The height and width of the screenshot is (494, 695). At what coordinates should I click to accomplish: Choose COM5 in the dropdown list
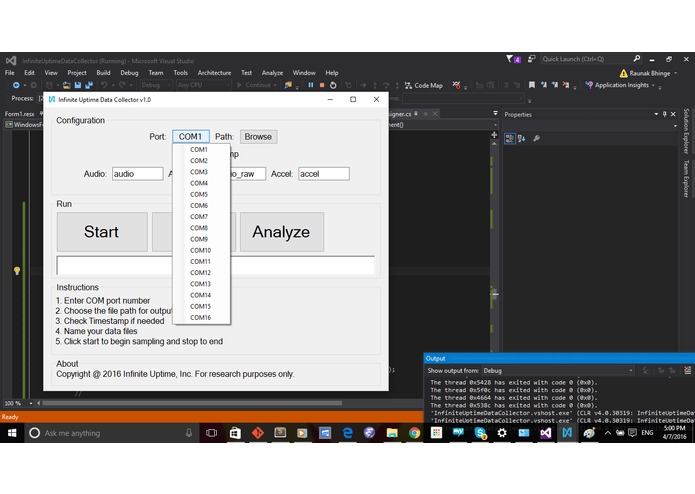(201, 194)
